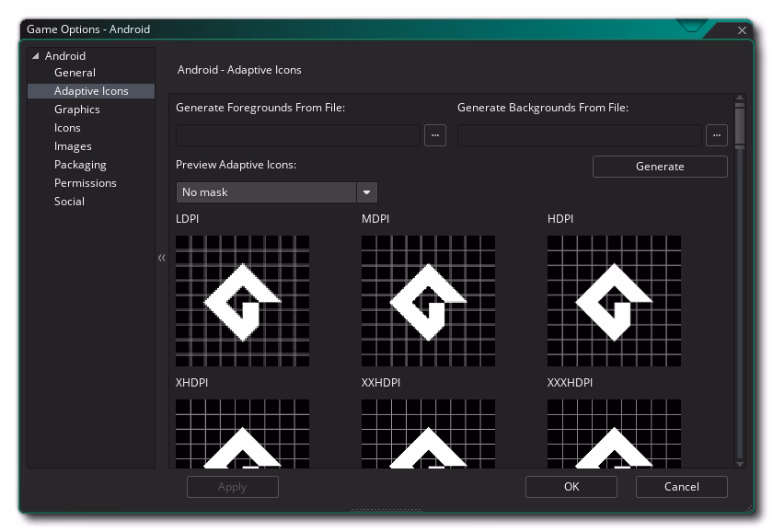
Task: Click the HDPI adaptive icon preview
Action: tap(614, 301)
